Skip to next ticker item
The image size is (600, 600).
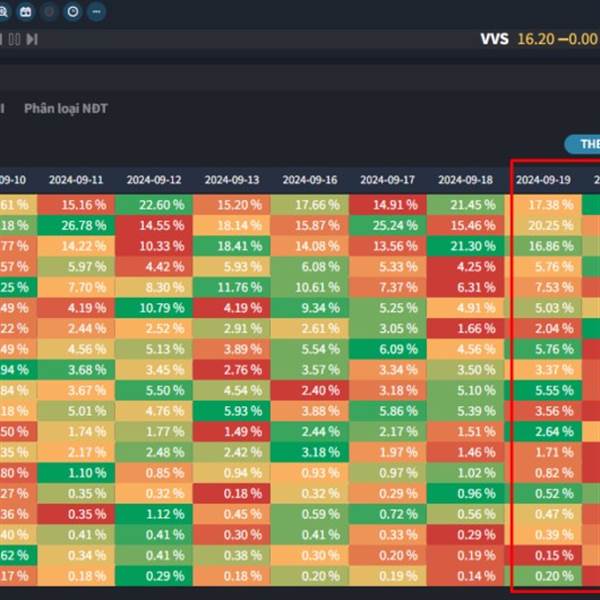tap(32, 39)
